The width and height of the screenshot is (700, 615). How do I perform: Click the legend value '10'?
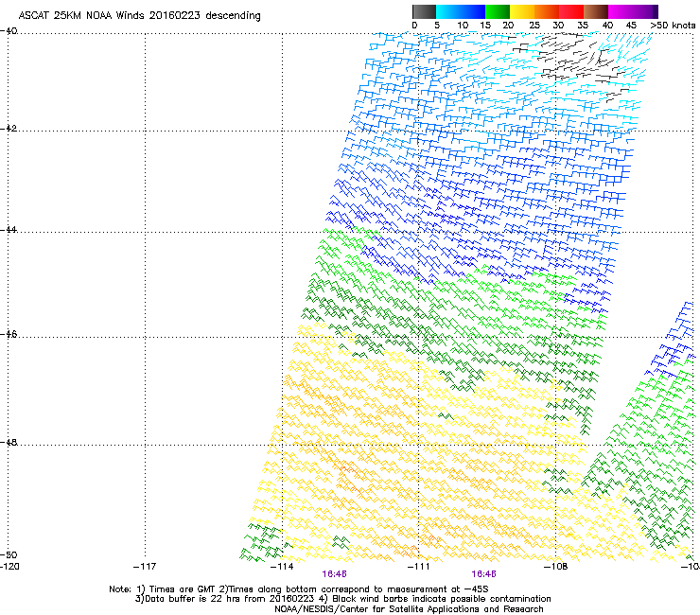click(463, 26)
